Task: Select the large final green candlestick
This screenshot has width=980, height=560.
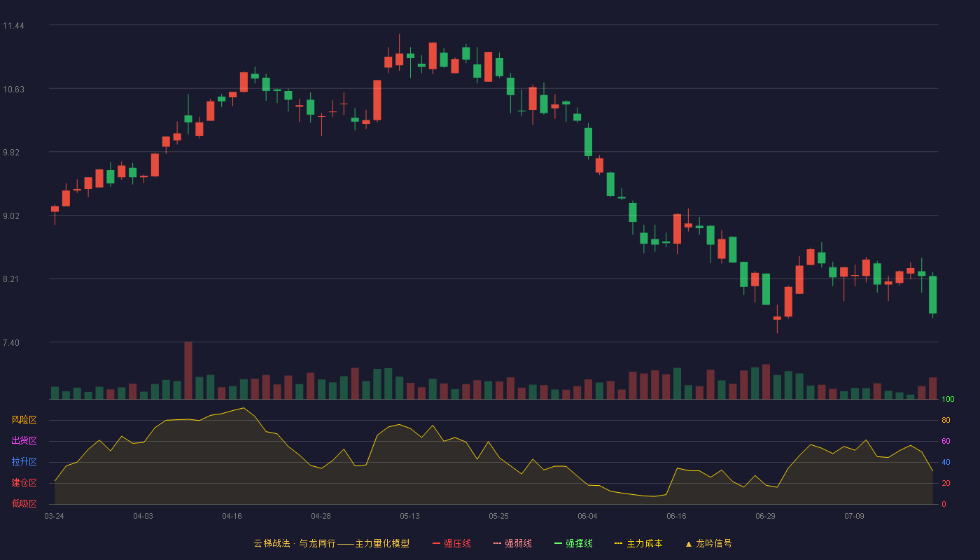Action: click(x=932, y=295)
